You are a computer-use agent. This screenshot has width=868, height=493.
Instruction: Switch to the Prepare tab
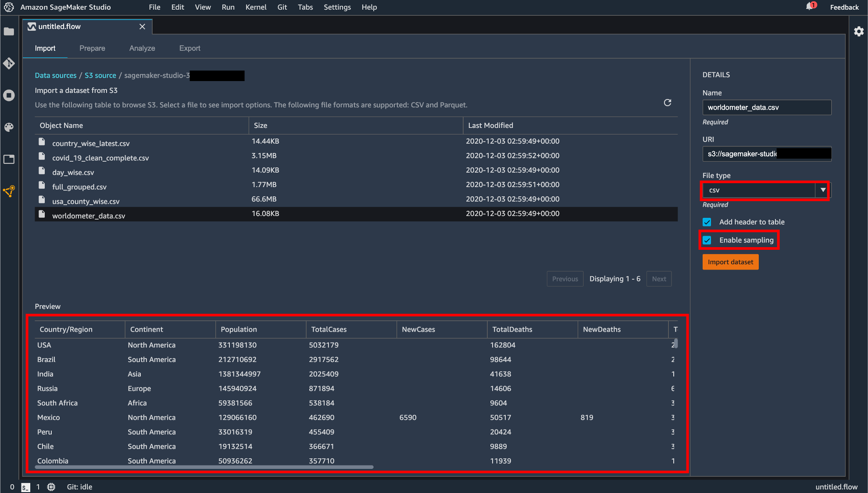(92, 48)
